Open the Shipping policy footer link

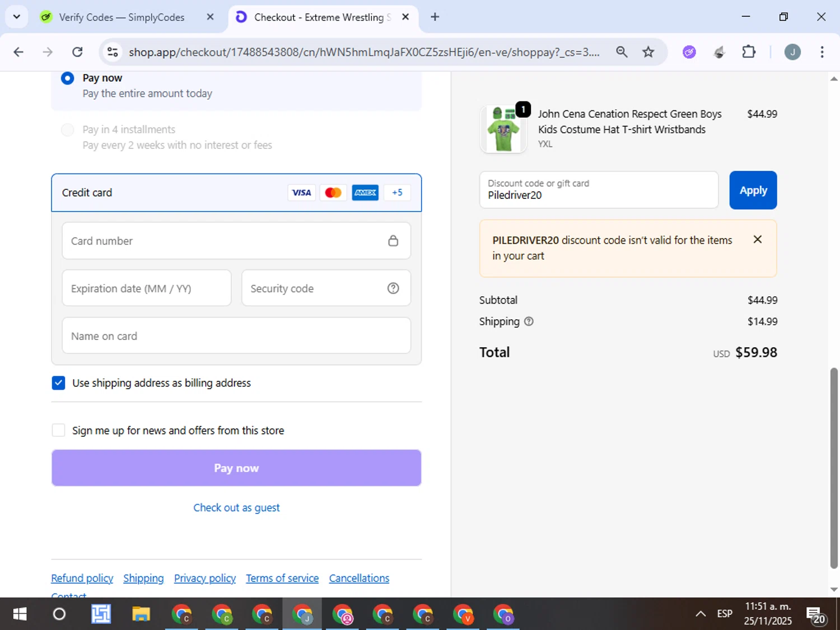(143, 578)
